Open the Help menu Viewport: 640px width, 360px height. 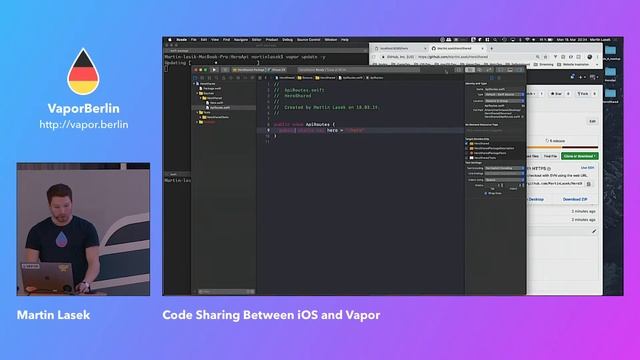(x=344, y=40)
